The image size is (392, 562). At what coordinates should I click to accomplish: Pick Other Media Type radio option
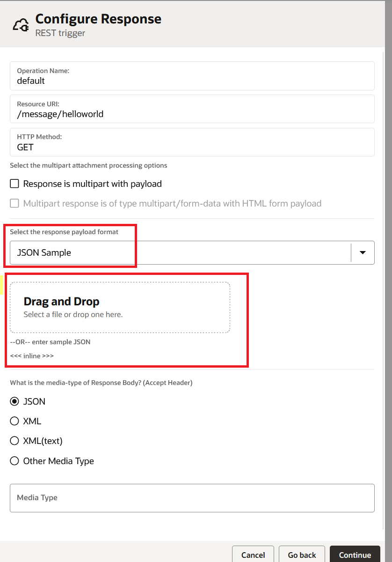click(15, 461)
